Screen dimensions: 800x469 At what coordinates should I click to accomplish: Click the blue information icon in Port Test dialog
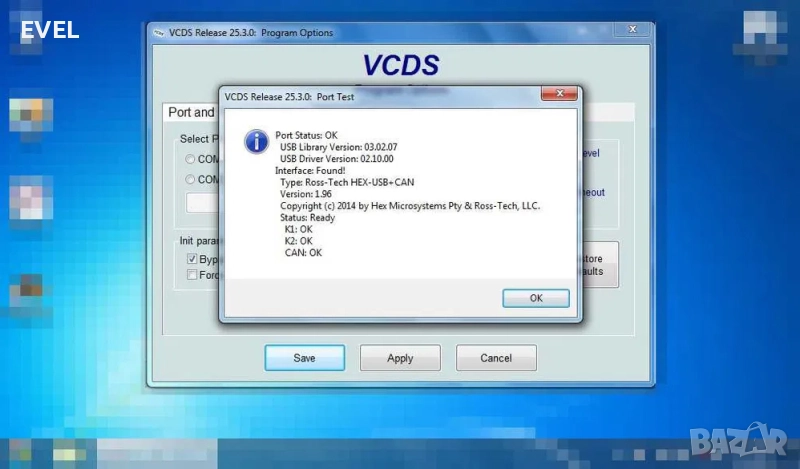coord(257,142)
